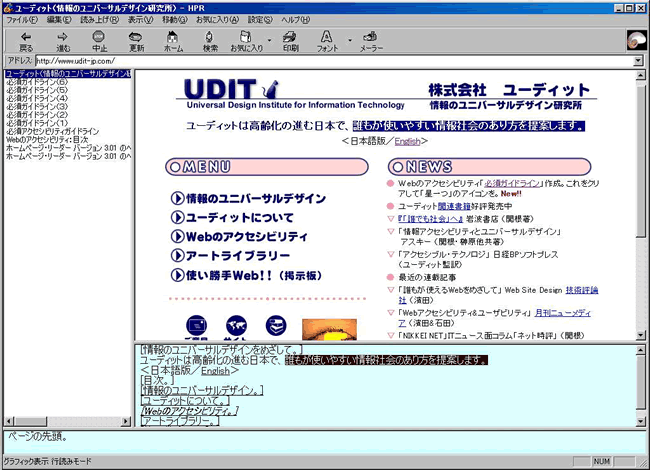Click the address field with udit-jp.com URL
The height and width of the screenshot is (470, 650).
(334, 61)
